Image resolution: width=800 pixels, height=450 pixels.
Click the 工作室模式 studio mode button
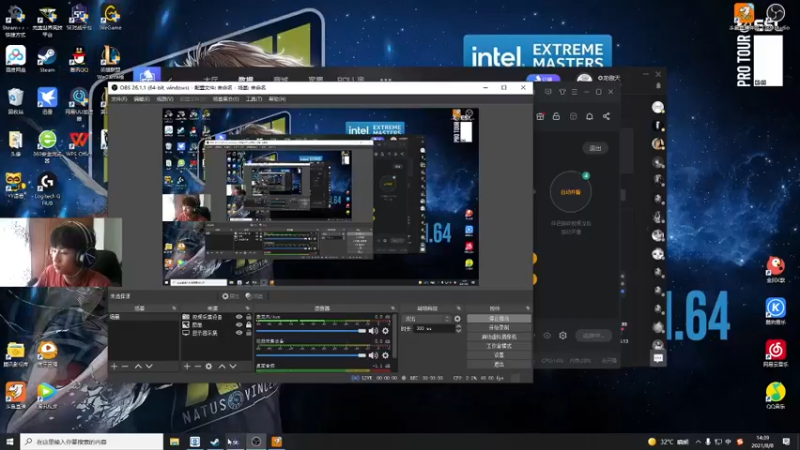pos(498,346)
